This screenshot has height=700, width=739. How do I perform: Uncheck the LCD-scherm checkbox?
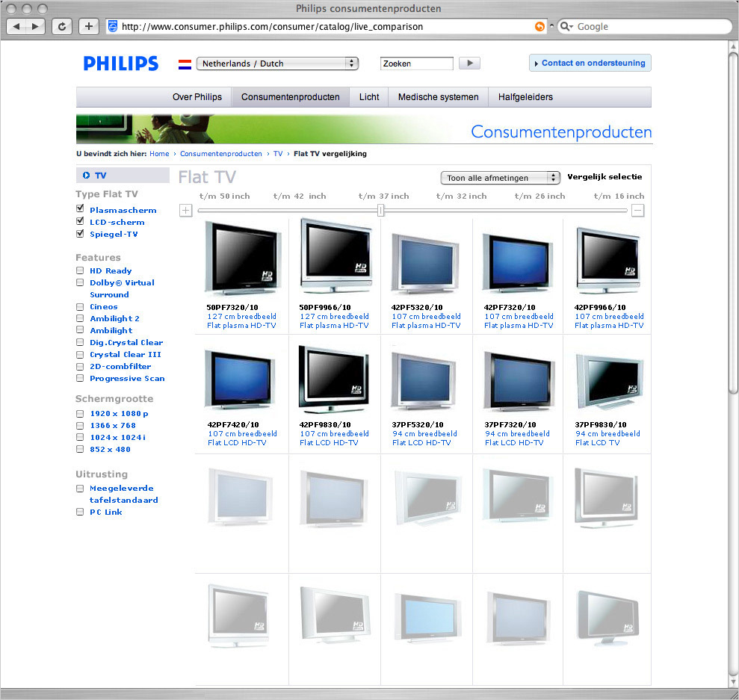[80, 221]
